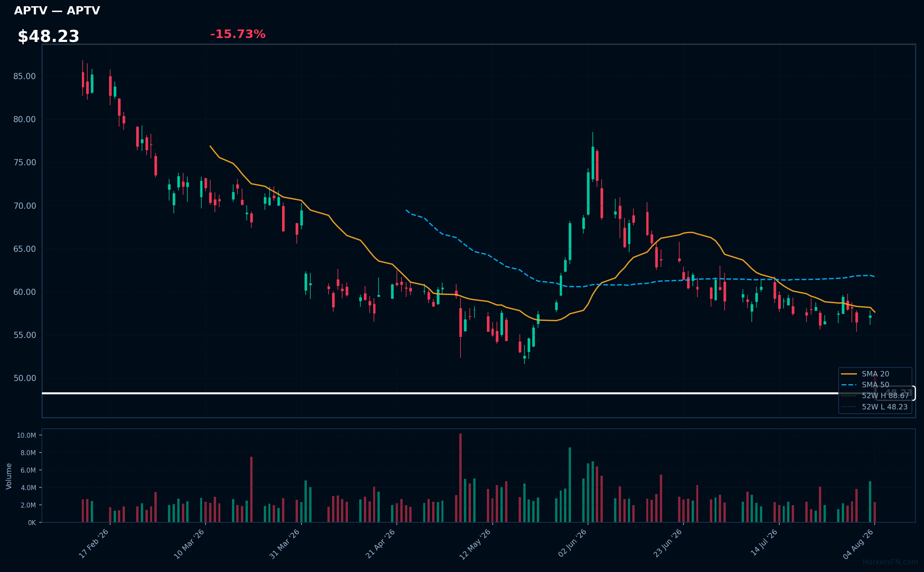The image size is (924, 572).
Task: Select the "65.00" price axis label
Action: [24, 249]
